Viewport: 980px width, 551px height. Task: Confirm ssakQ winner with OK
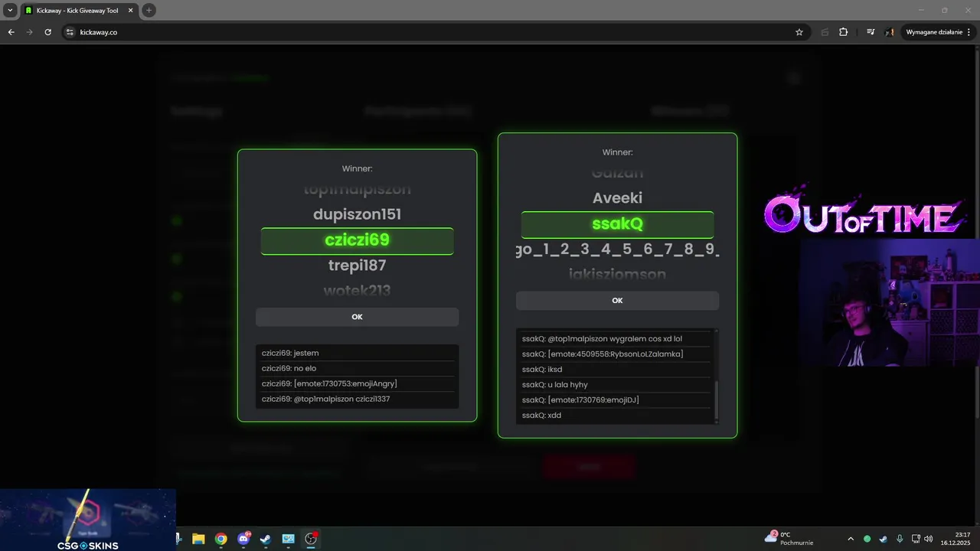pyautogui.click(x=617, y=301)
